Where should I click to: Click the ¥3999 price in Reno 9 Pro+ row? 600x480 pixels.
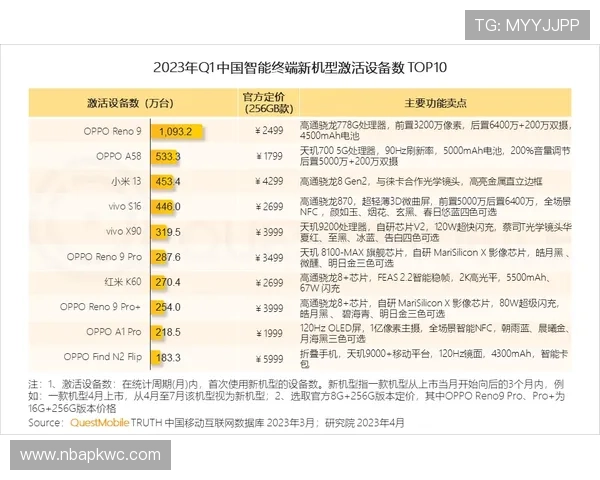point(269,308)
